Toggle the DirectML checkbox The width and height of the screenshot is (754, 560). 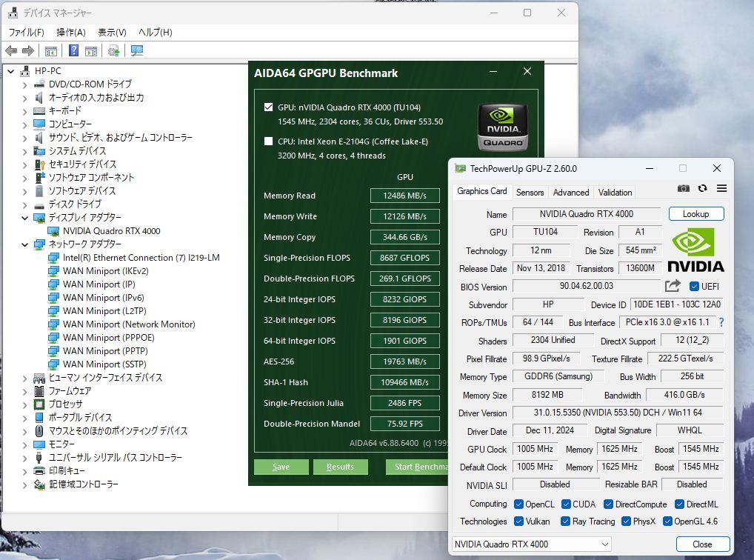679,504
